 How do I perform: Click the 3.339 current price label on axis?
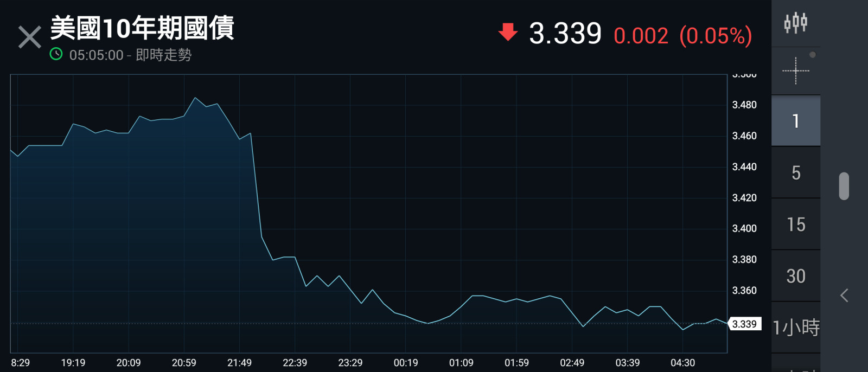click(x=744, y=324)
